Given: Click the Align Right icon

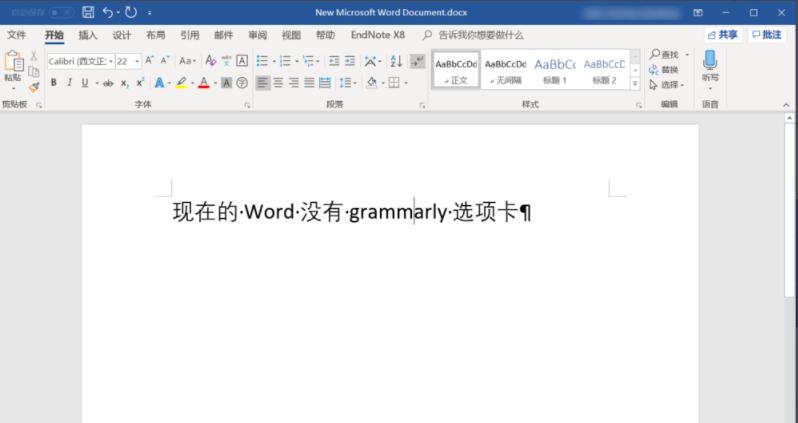Looking at the screenshot, I should 294,82.
